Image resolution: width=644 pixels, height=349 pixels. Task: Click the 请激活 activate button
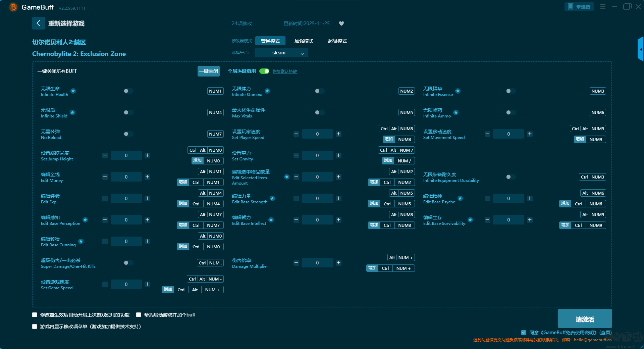coord(585,319)
